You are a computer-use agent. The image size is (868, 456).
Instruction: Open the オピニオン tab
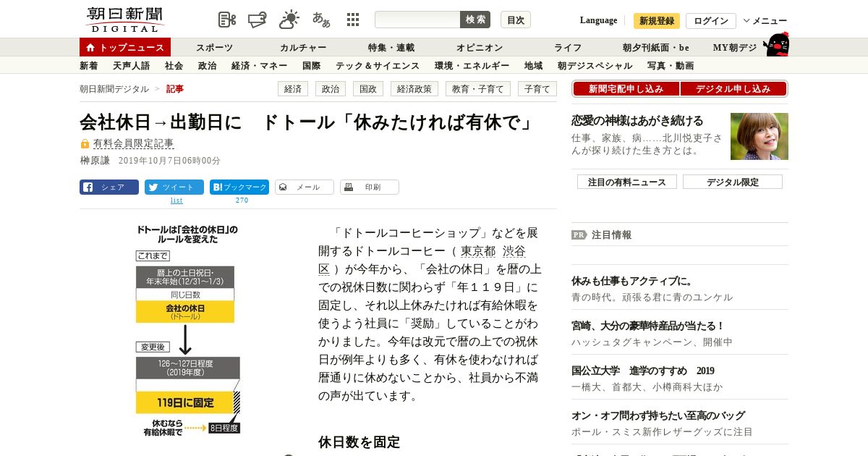(x=480, y=48)
